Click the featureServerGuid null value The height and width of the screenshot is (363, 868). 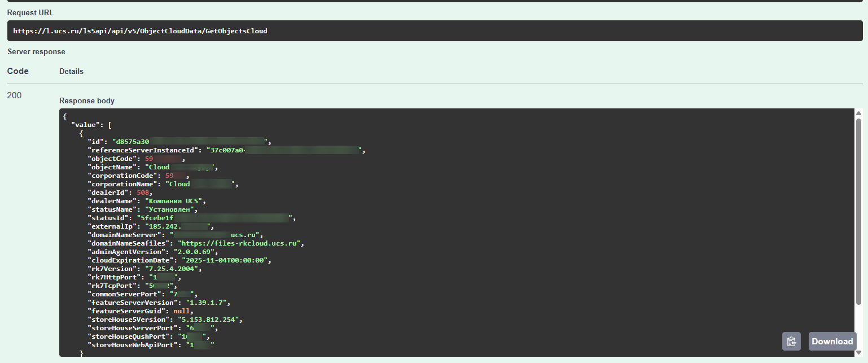(182, 311)
